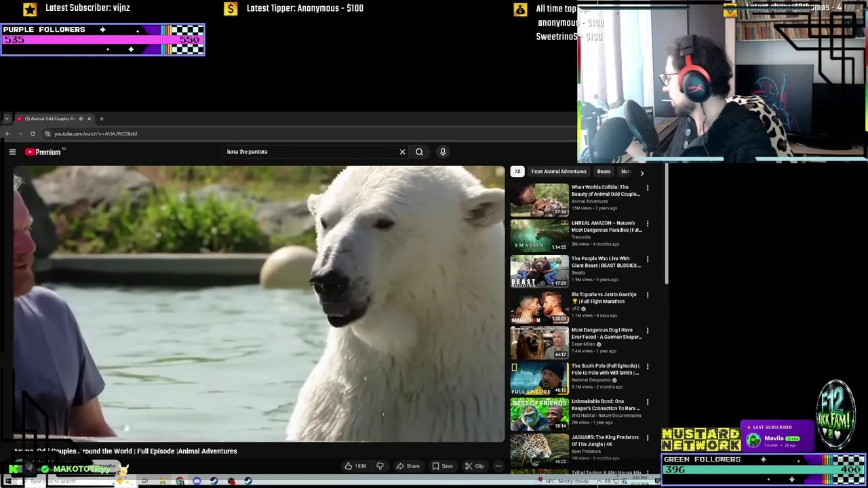Visit the Travpedia channel name
Image resolution: width=868 pixels, height=488 pixels.
coord(581,237)
